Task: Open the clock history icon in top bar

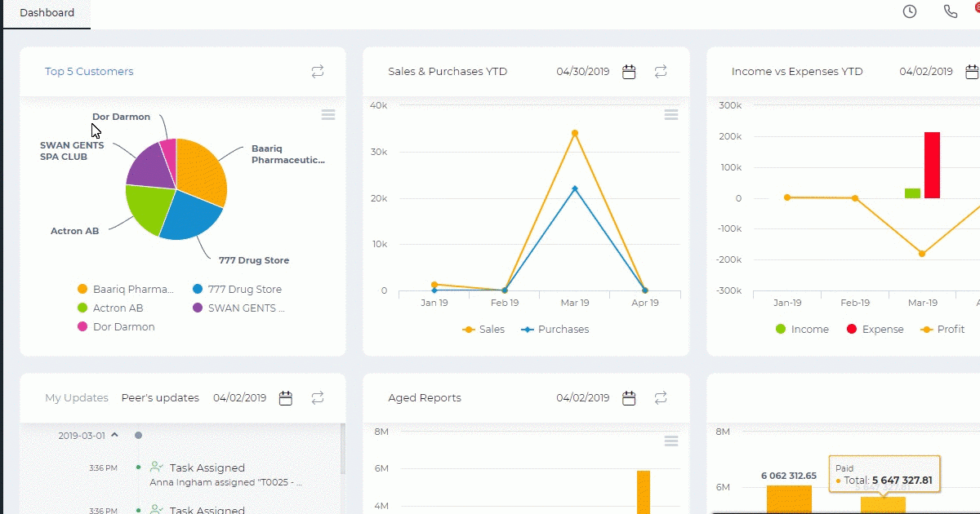Action: [x=909, y=11]
